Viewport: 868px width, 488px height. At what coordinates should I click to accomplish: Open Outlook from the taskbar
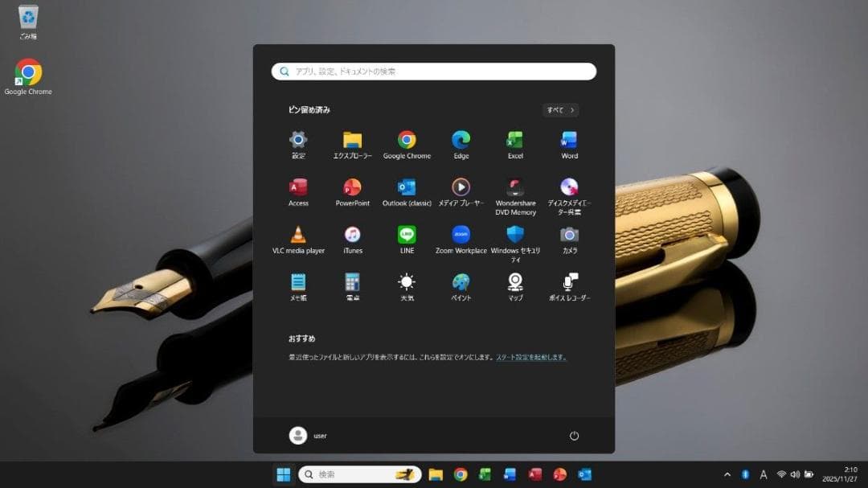pyautogui.click(x=583, y=474)
